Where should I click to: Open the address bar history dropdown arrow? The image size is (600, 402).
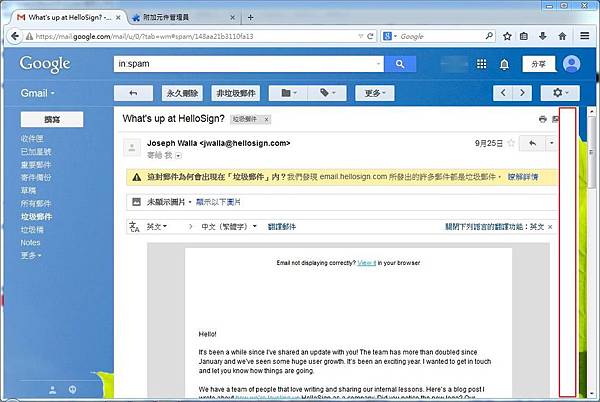point(360,36)
